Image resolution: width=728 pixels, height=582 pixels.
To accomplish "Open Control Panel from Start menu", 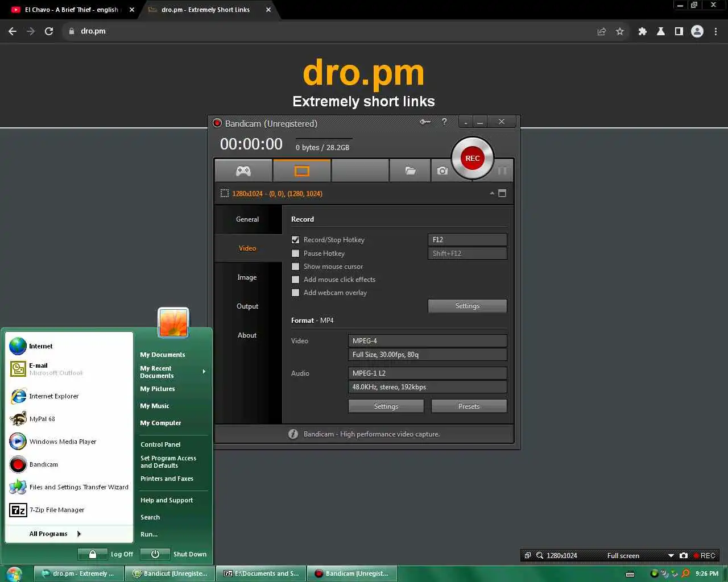I will coord(160,444).
